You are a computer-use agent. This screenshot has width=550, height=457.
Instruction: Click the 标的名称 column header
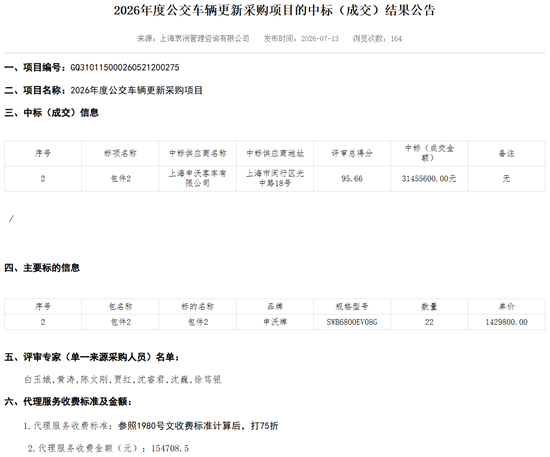point(197,307)
